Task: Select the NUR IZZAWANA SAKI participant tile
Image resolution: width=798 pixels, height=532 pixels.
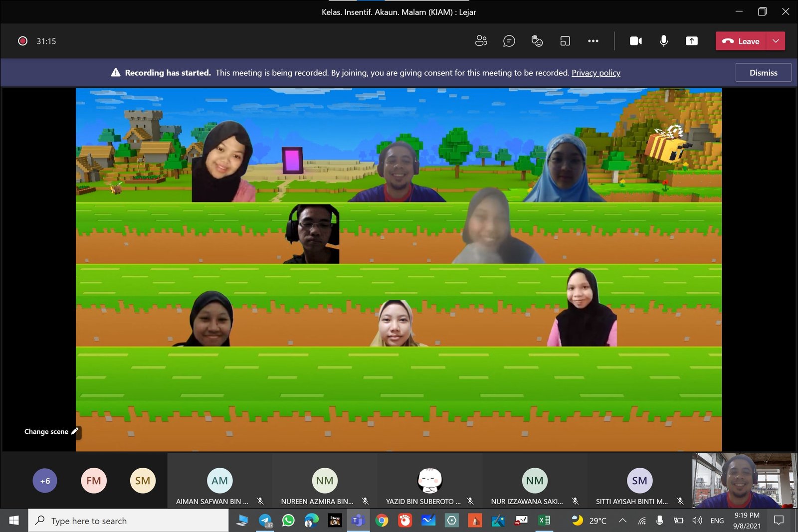Action: click(x=534, y=481)
